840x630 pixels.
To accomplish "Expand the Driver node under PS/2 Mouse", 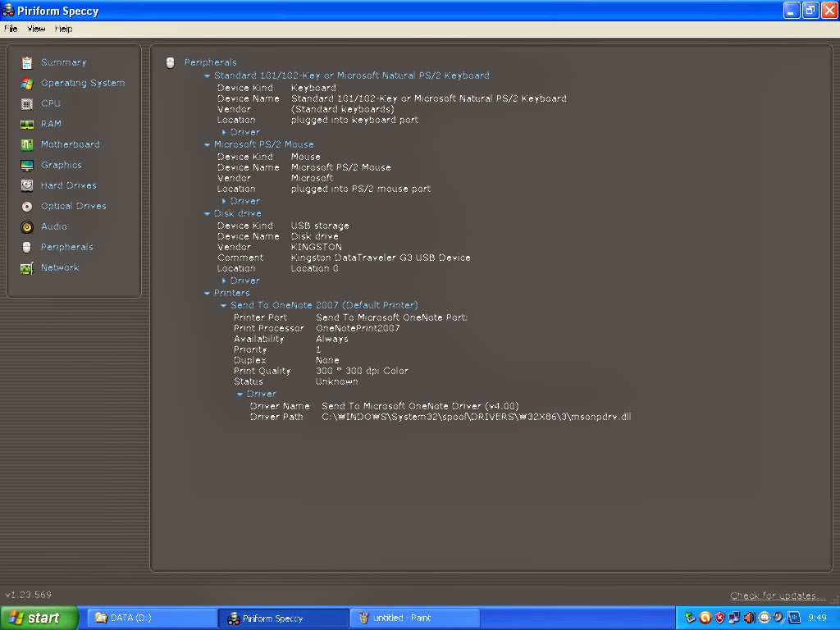I will coord(224,202).
